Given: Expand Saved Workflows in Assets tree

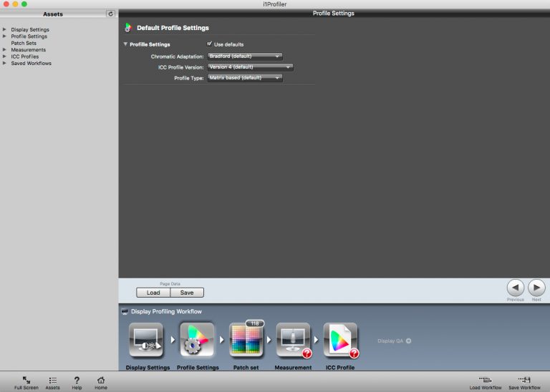Looking at the screenshot, I should coord(4,63).
